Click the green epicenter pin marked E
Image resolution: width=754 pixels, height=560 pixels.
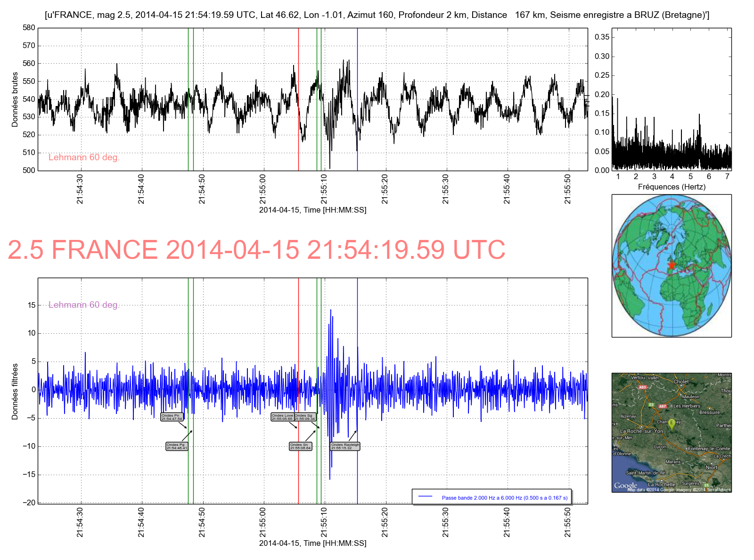click(672, 423)
